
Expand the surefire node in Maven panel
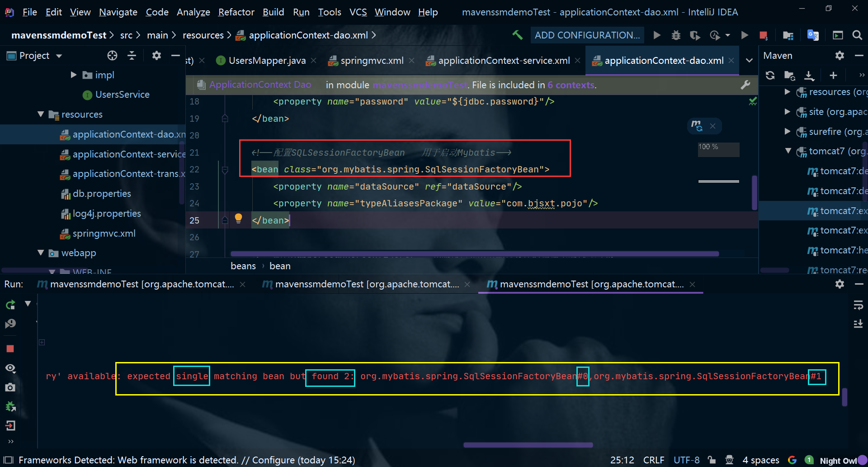point(788,131)
